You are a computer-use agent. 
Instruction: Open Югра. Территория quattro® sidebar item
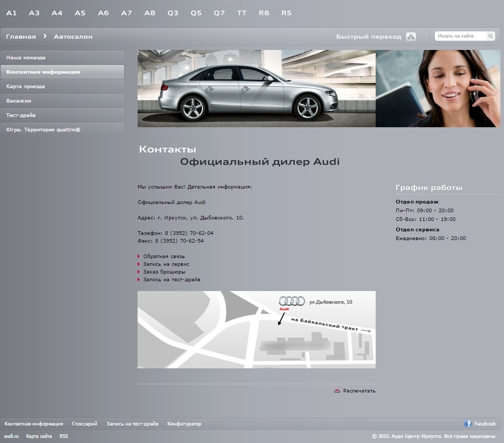coord(62,130)
